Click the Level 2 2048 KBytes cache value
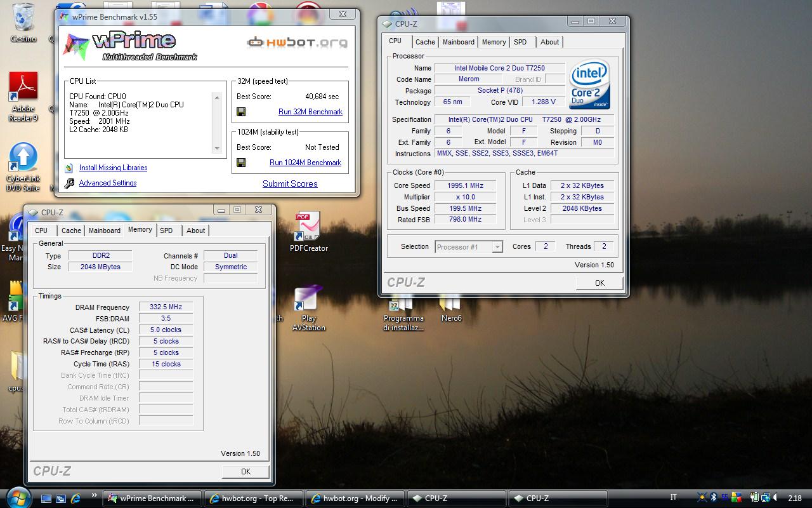Viewport: 812px width, 508px height. (582, 208)
